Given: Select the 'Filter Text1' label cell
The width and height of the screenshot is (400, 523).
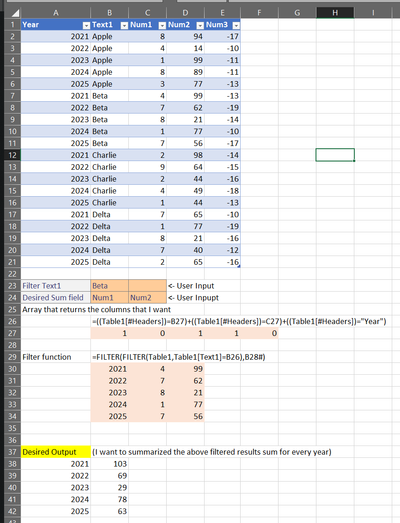Looking at the screenshot, I should [x=56, y=286].
